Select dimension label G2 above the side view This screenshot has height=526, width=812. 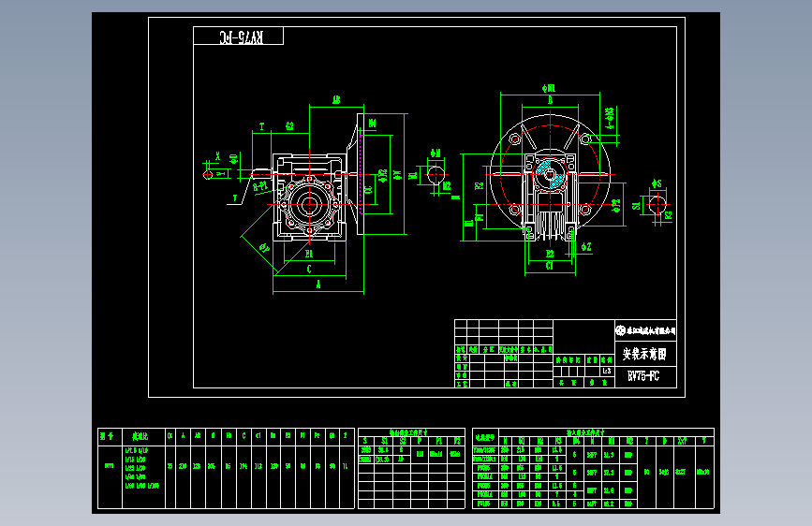click(289, 125)
